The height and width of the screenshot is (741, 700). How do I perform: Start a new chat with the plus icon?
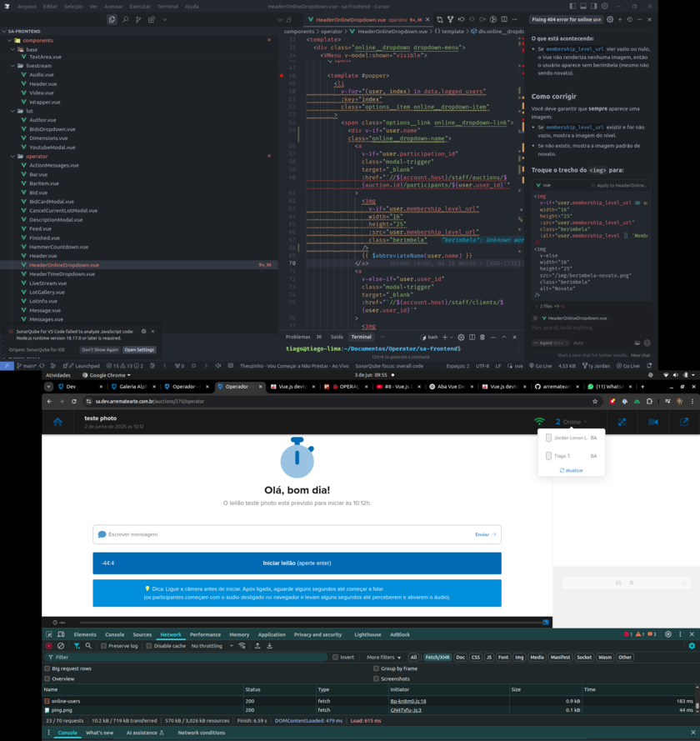pyautogui.click(x=620, y=19)
